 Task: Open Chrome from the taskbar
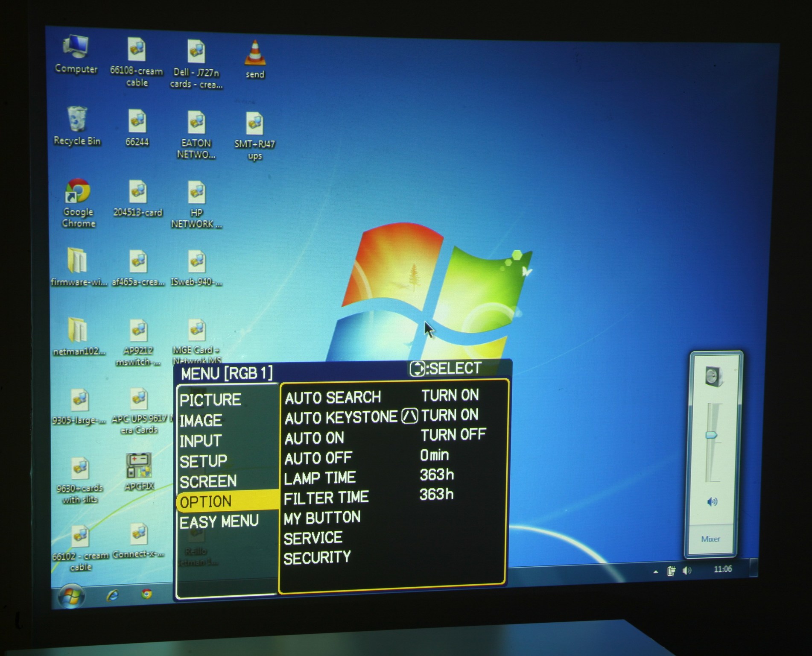(x=146, y=594)
